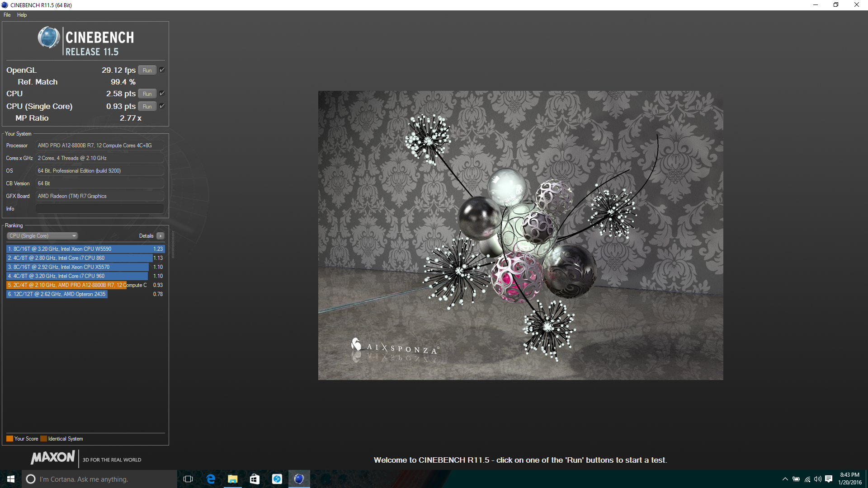
Task: Click the Cortana search box
Action: pos(99,479)
